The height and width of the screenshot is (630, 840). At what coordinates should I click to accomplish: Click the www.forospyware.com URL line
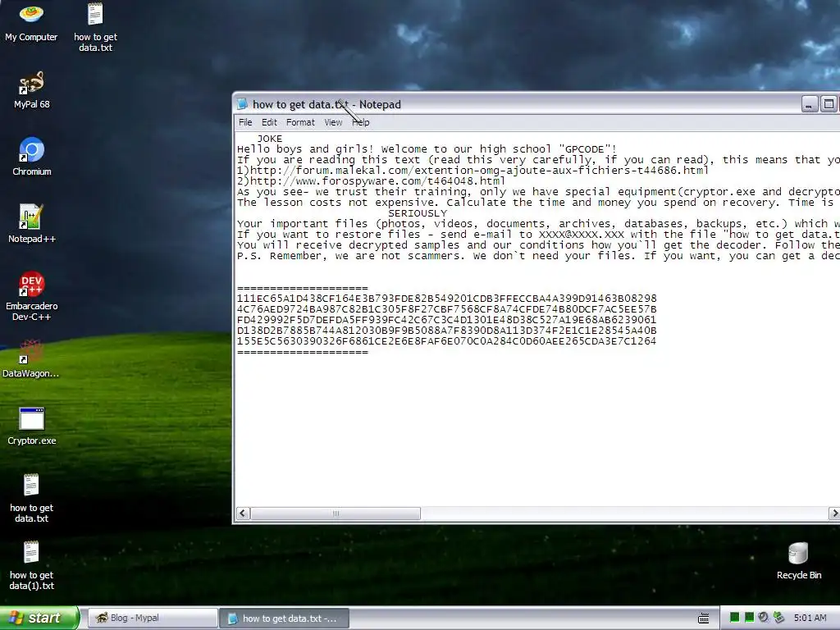tap(372, 181)
